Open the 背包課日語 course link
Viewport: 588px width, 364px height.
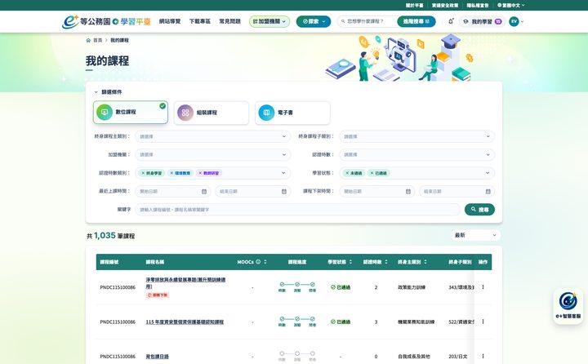tap(157, 356)
